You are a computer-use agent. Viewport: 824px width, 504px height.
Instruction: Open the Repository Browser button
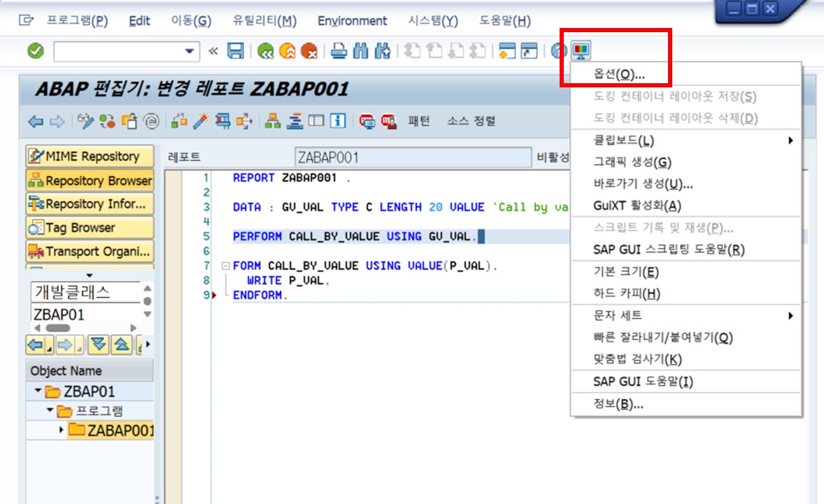point(90,180)
